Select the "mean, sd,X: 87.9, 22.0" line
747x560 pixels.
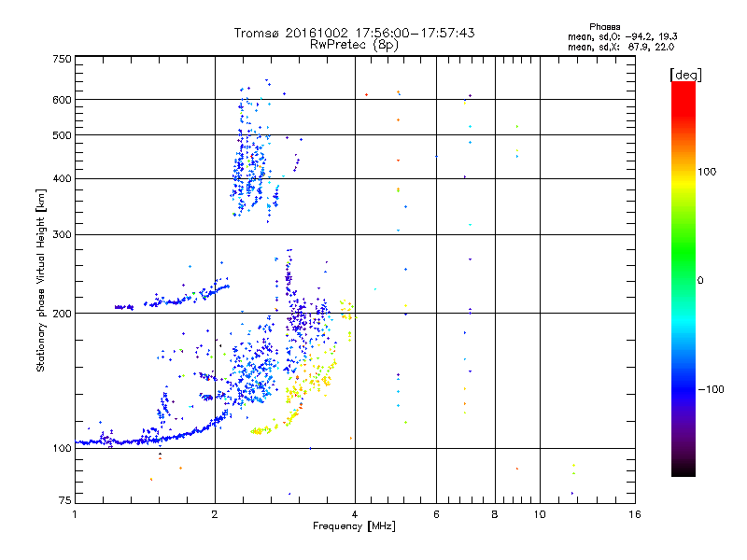pyautogui.click(x=621, y=47)
